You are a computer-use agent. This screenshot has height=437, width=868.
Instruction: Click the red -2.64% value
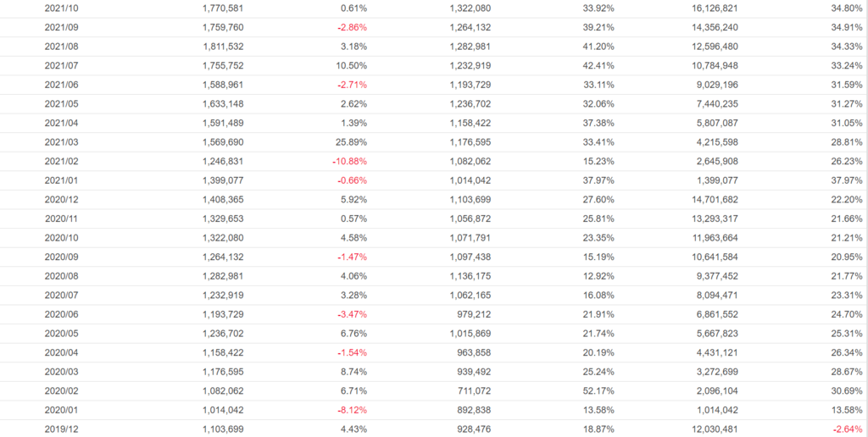846,429
